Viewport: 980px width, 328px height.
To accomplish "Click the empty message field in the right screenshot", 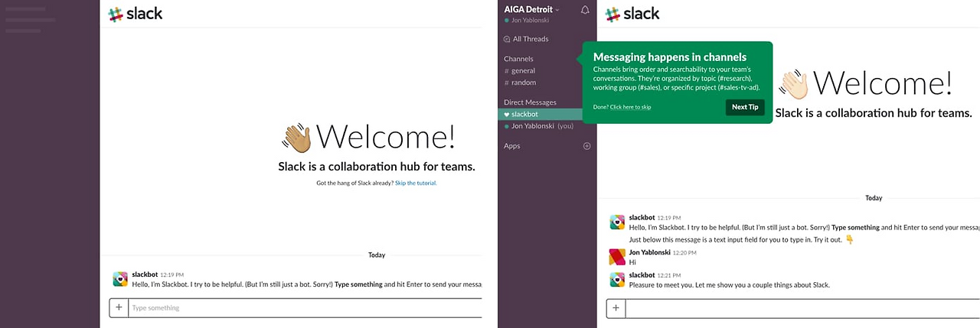I will 802,308.
